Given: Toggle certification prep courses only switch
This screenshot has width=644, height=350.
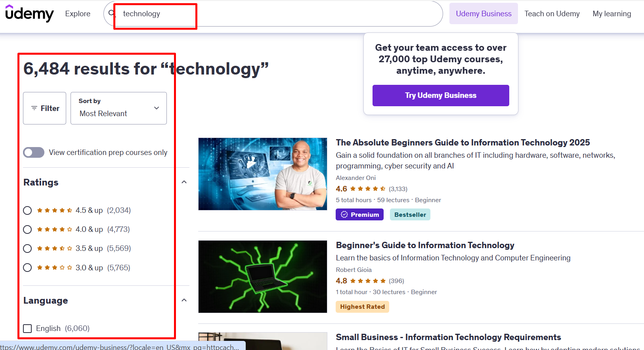Looking at the screenshot, I should pyautogui.click(x=34, y=153).
